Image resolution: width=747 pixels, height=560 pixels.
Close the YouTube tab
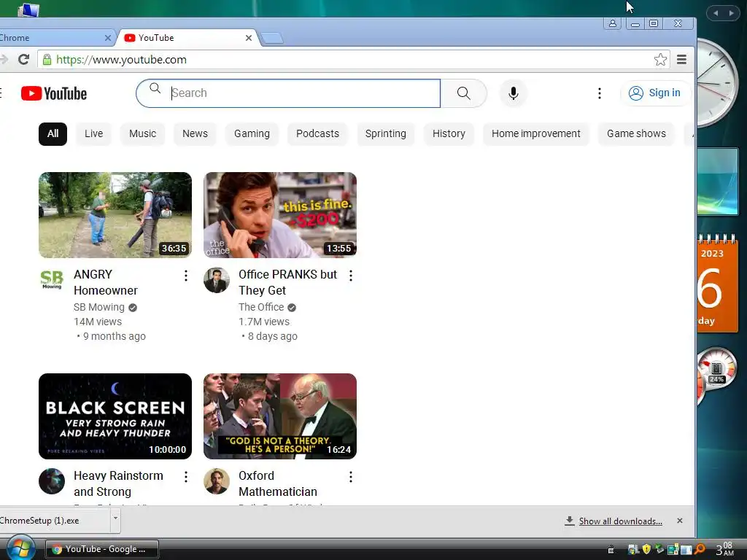click(249, 38)
